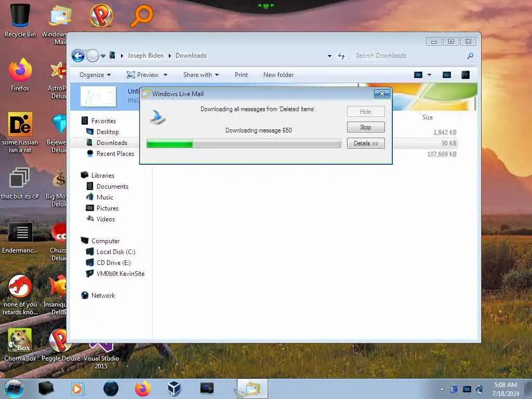Click the Preview toolbar button
Screen dimensions: 532x399
(x=142, y=75)
